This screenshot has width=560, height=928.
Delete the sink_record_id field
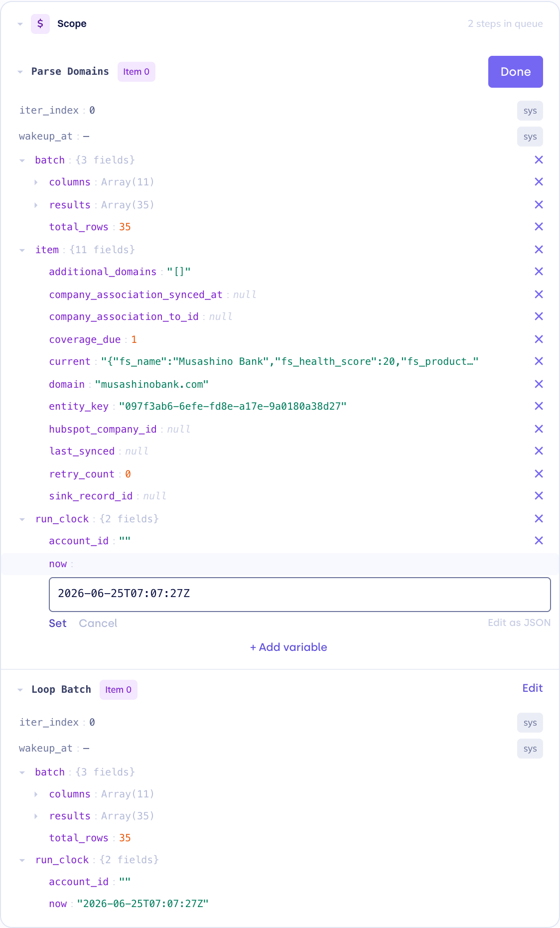click(539, 496)
